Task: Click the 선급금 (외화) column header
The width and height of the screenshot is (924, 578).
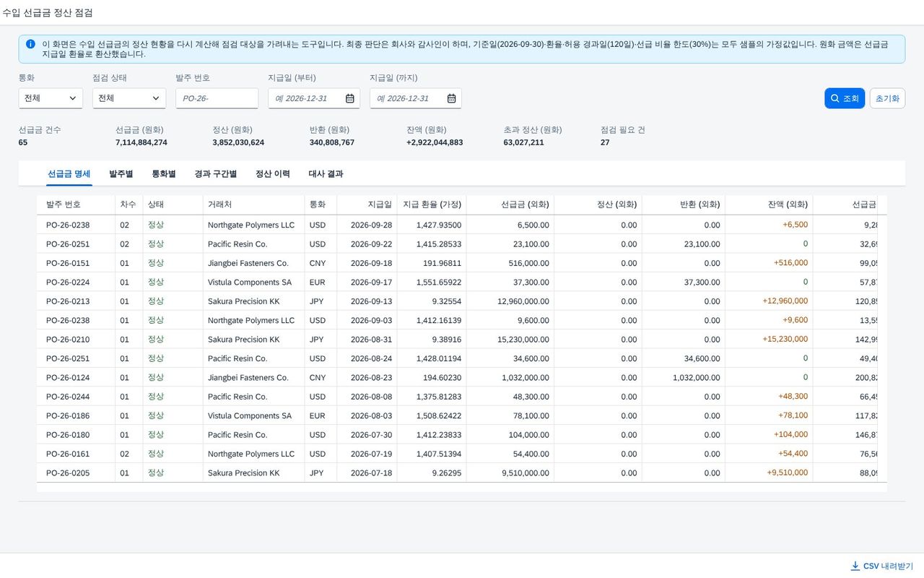Action: 510,204
